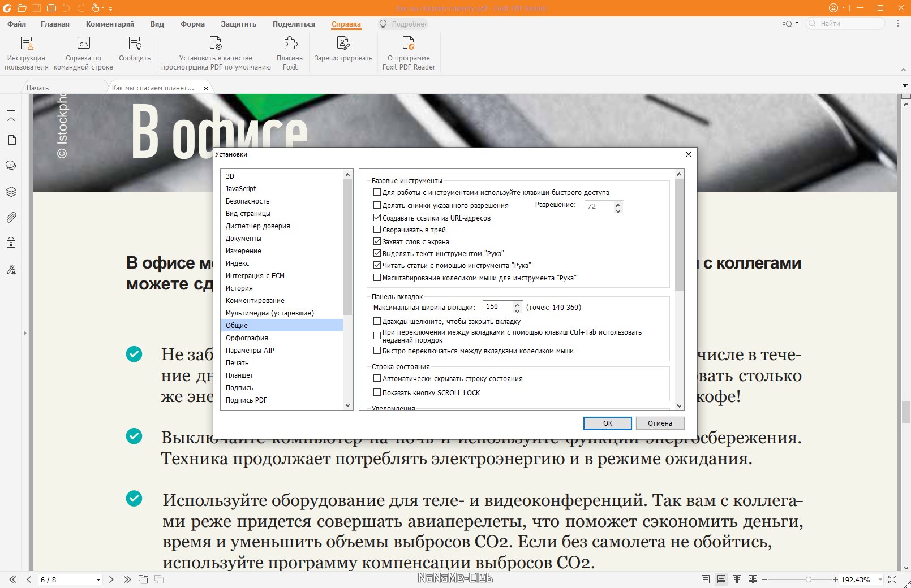Screen dimensions: 911x588
Task: Uncheck 'Создавать ссылки из URL-адресов'
Action: [x=377, y=218]
